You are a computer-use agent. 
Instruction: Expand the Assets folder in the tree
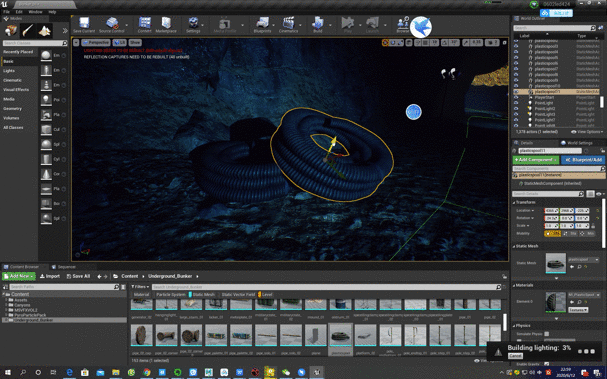click(6, 300)
